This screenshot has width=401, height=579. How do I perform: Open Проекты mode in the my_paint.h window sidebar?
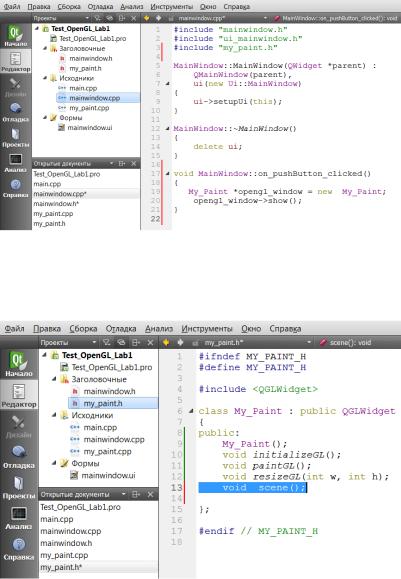18,487
